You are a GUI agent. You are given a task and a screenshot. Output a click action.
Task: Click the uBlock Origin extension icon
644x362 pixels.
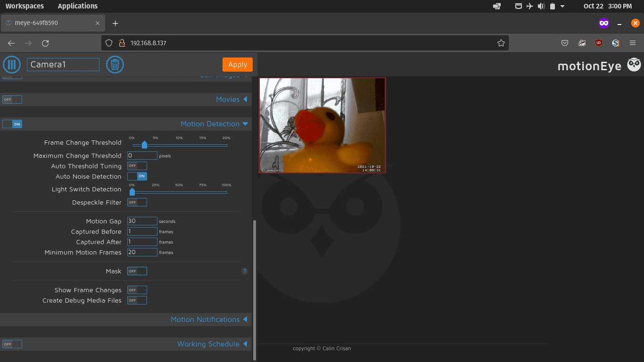point(599,43)
